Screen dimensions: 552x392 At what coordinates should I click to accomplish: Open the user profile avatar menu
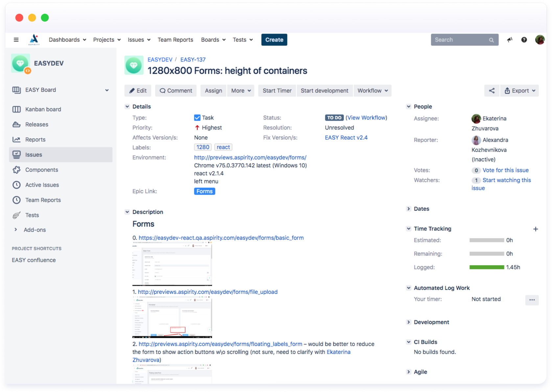point(540,40)
